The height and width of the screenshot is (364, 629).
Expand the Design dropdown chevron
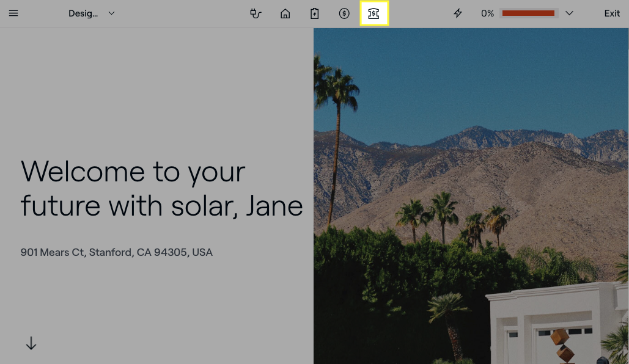tap(111, 13)
